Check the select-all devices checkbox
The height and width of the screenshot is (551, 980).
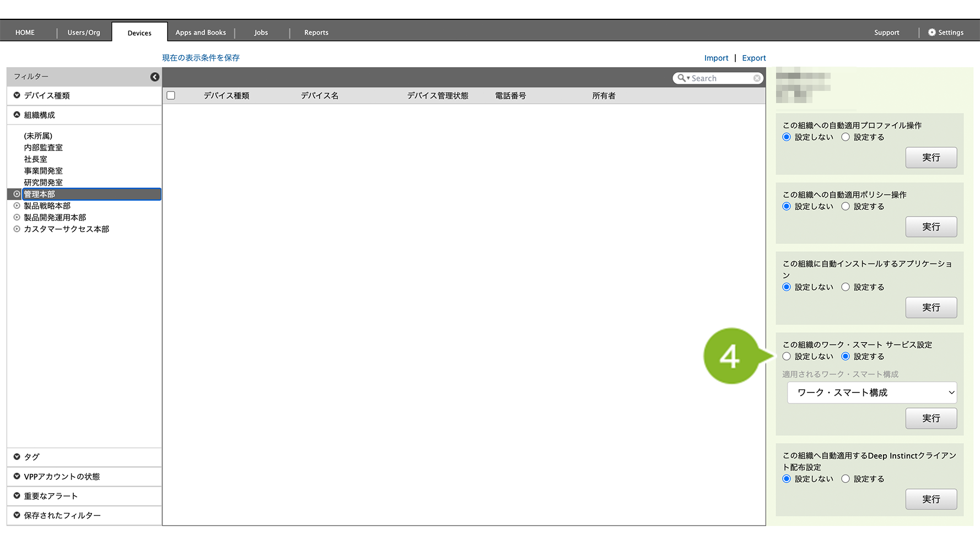[x=171, y=95]
